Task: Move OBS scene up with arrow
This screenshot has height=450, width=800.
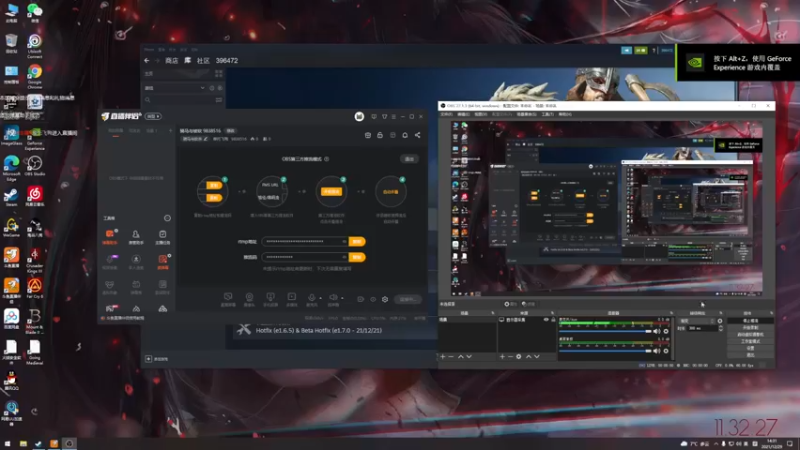Action: [x=461, y=357]
